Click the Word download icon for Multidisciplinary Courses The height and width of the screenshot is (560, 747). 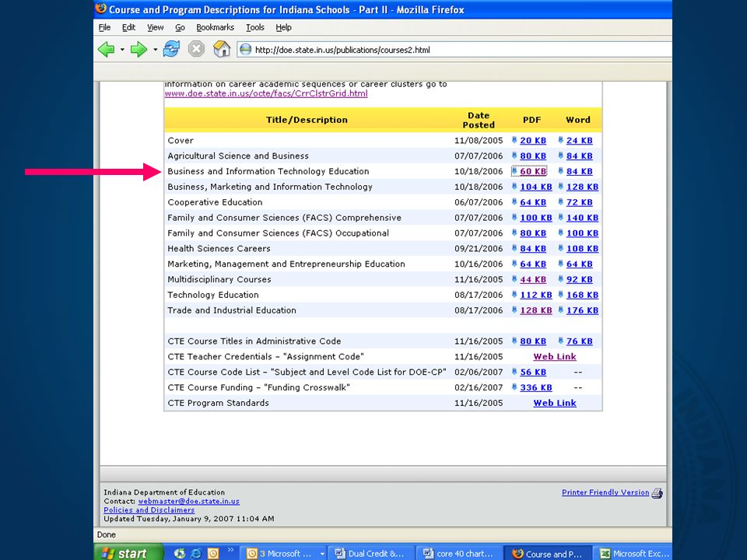tap(561, 279)
